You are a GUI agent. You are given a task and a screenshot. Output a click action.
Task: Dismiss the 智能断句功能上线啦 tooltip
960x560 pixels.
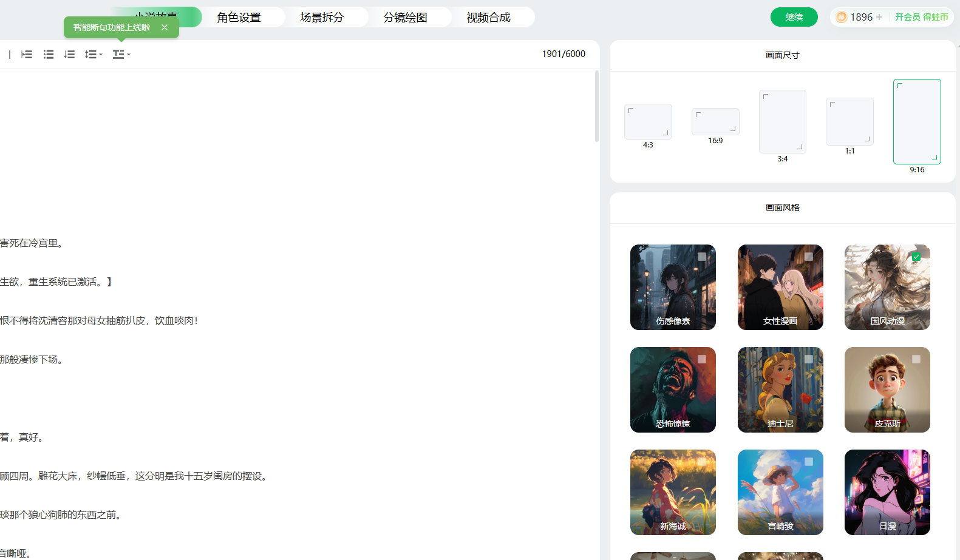[165, 27]
